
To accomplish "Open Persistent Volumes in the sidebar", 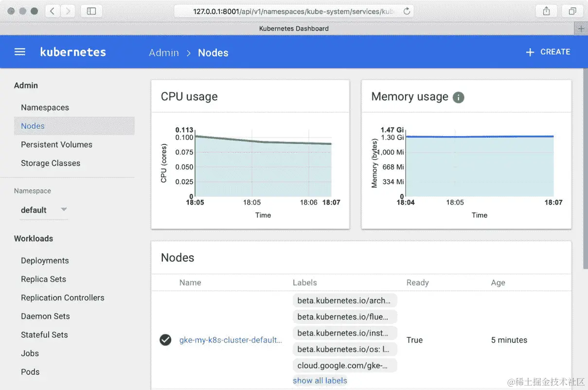I will [56, 144].
